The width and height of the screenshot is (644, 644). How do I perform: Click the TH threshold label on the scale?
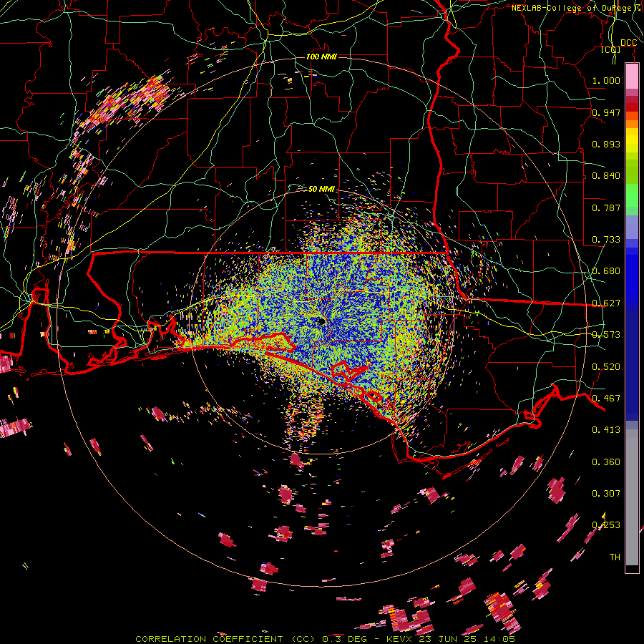point(615,557)
